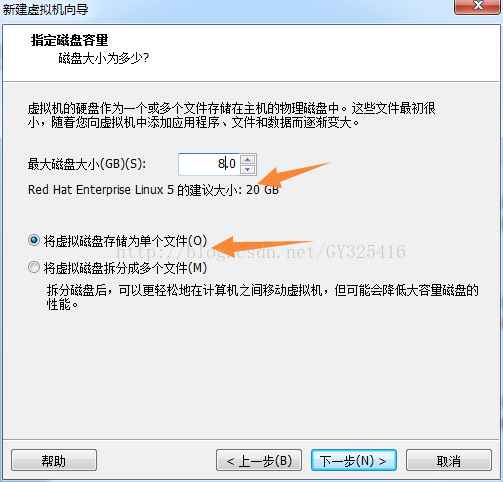503x482 pixels.
Task: Close the new virtual machine wizard window
Action: click(478, 6)
